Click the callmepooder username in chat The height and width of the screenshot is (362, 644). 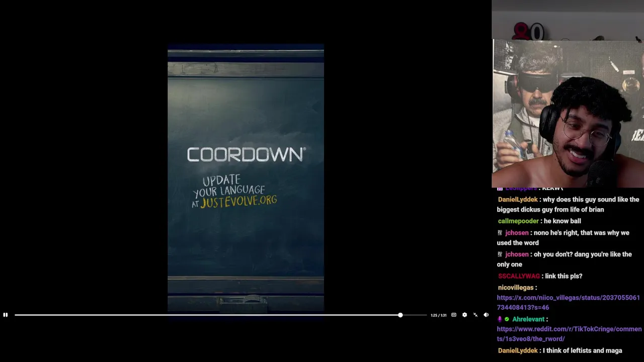point(518,221)
